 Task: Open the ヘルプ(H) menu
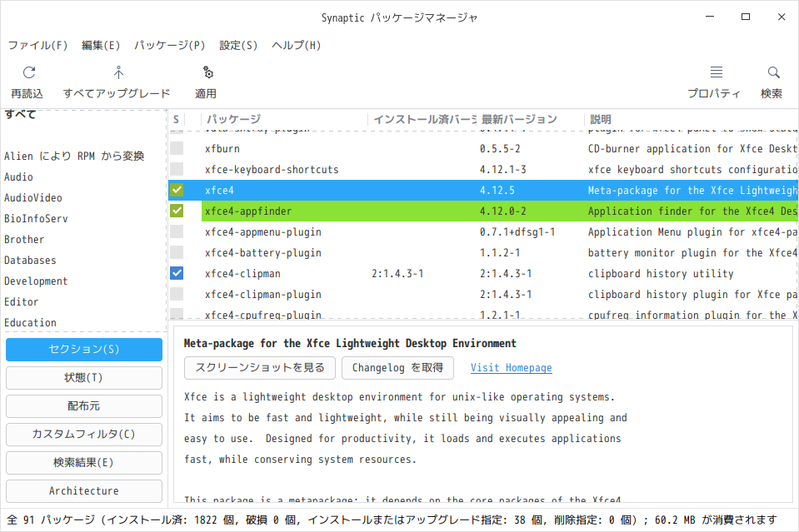click(297, 45)
